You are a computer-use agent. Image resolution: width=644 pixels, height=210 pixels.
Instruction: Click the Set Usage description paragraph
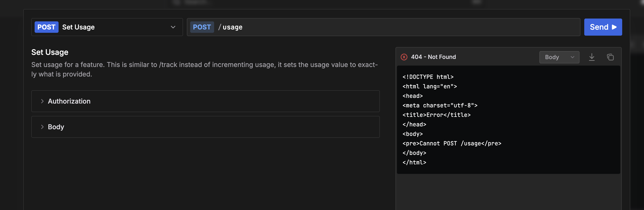point(204,69)
